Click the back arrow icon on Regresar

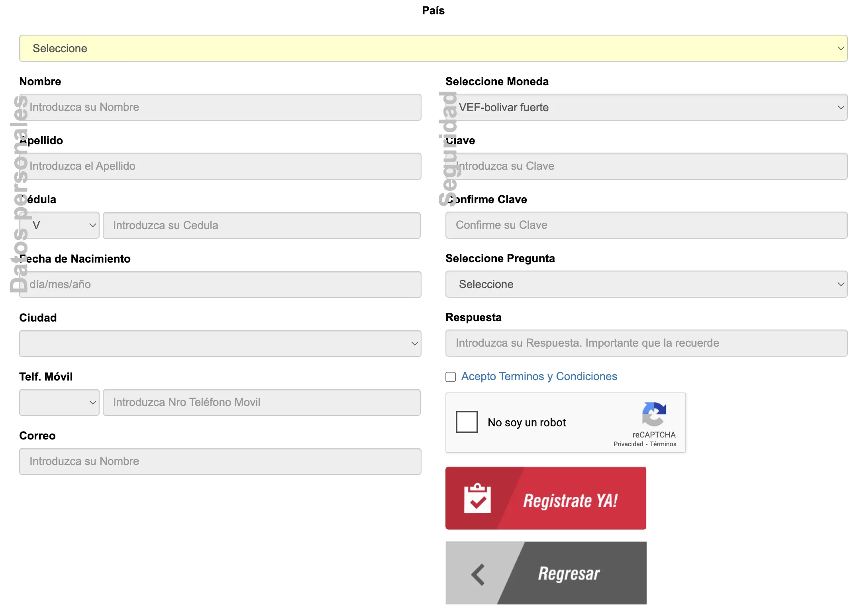(x=478, y=575)
